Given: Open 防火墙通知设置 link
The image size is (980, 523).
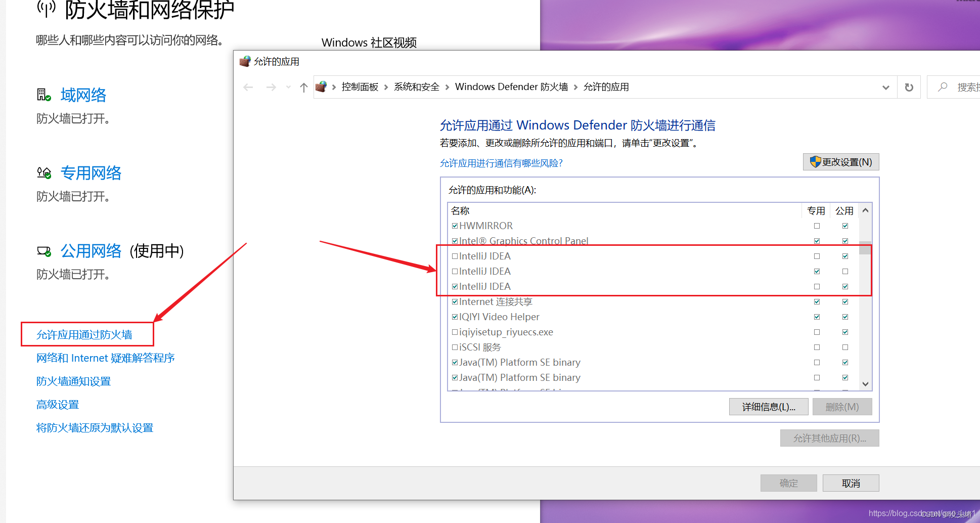Looking at the screenshot, I should point(74,381).
